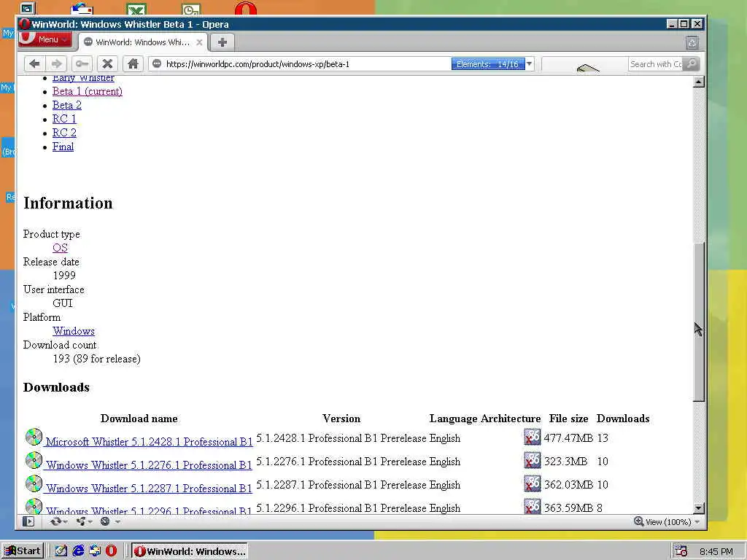
Task: Launch Opera from quick launch bar
Action: click(111, 551)
